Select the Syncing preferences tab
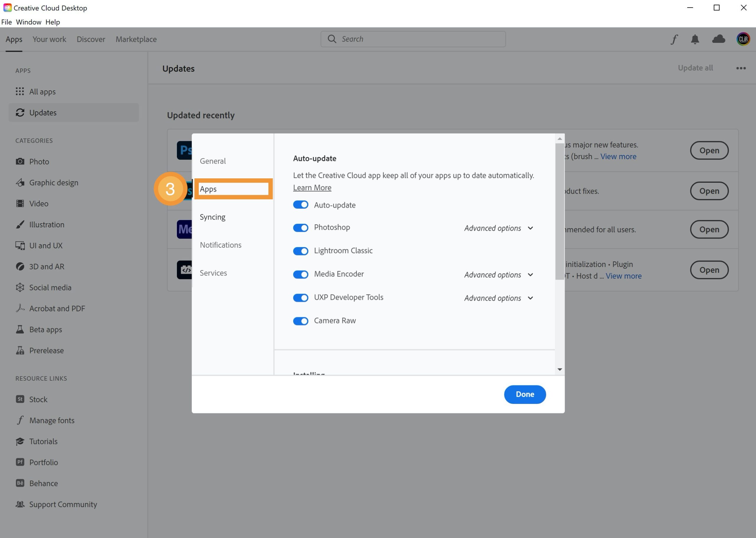This screenshot has width=756, height=538. 213,217
